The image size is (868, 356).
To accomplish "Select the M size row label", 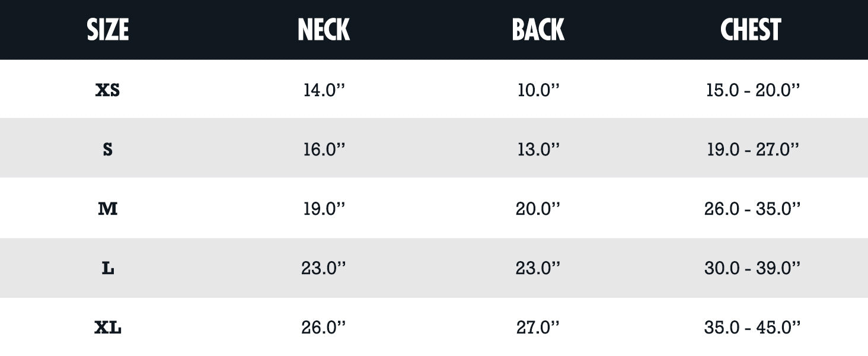I will pyautogui.click(x=108, y=209).
